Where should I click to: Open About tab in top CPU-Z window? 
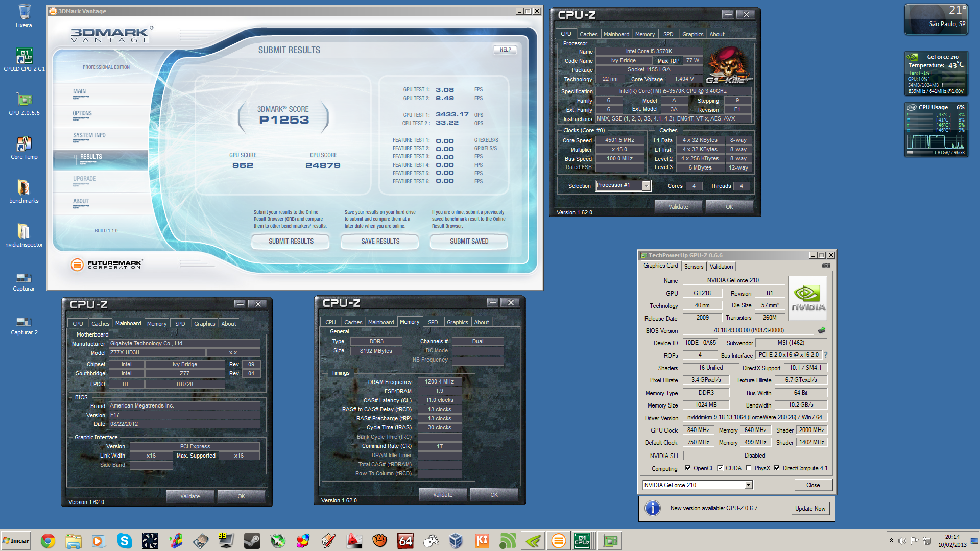coord(717,34)
